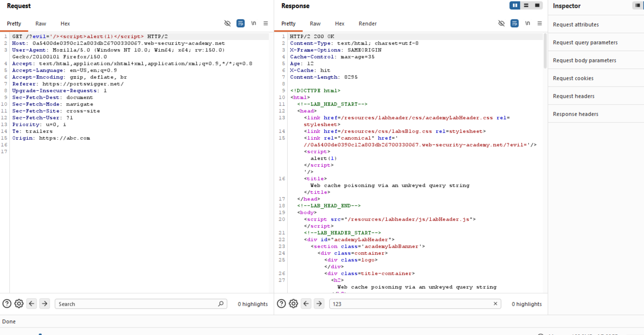Focus the Response search field containing 123

point(415,304)
